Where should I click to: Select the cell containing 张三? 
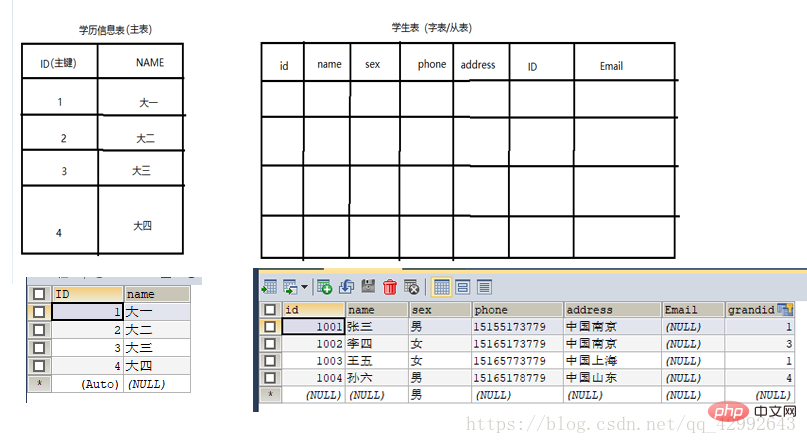tap(377, 326)
